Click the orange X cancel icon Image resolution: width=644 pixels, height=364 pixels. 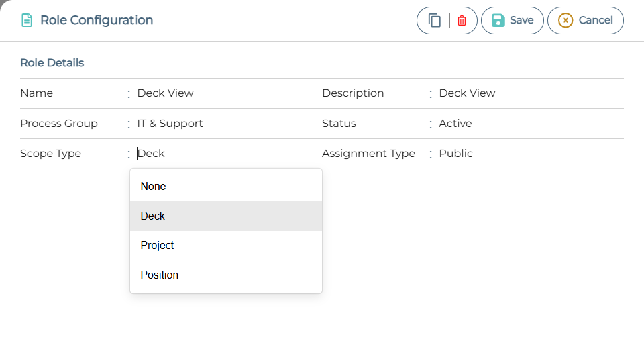click(566, 21)
